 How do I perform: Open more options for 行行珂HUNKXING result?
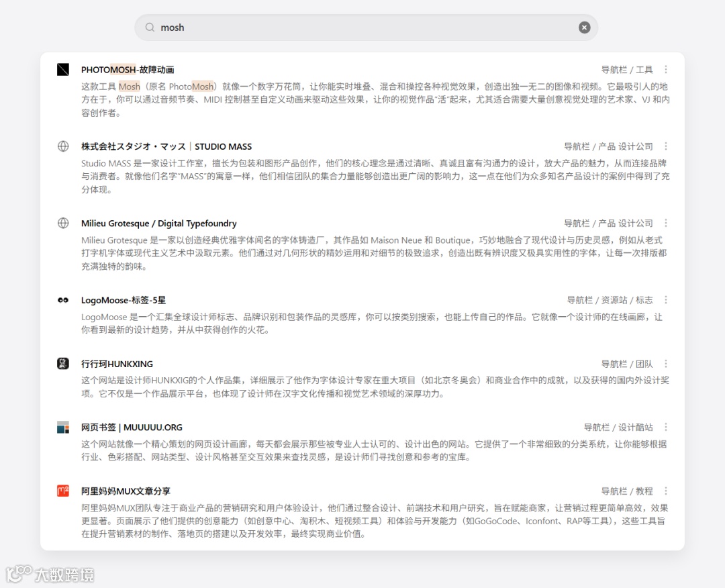[666, 363]
